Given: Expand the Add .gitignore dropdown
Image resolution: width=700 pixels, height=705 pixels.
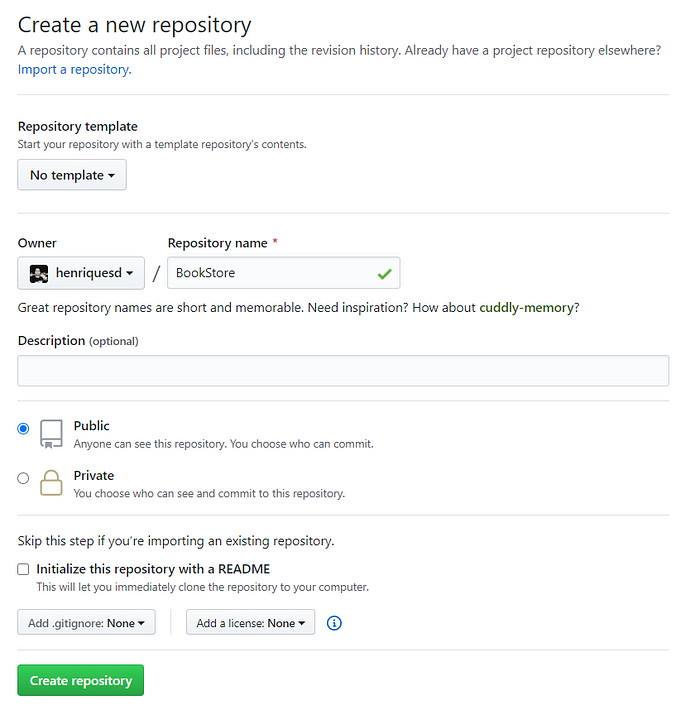Looking at the screenshot, I should (x=86, y=622).
